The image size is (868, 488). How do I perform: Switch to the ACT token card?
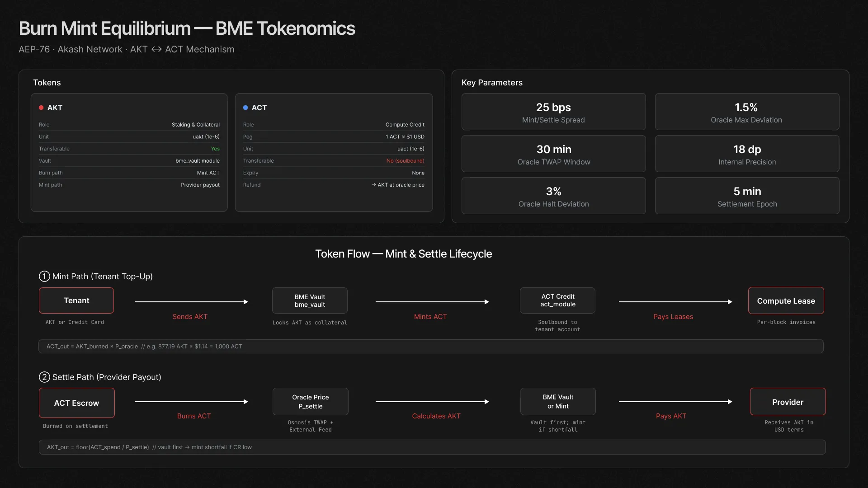pyautogui.click(x=334, y=152)
